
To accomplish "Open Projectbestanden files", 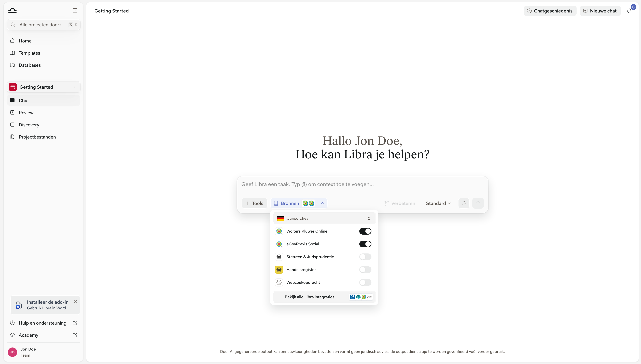I will tap(44, 137).
